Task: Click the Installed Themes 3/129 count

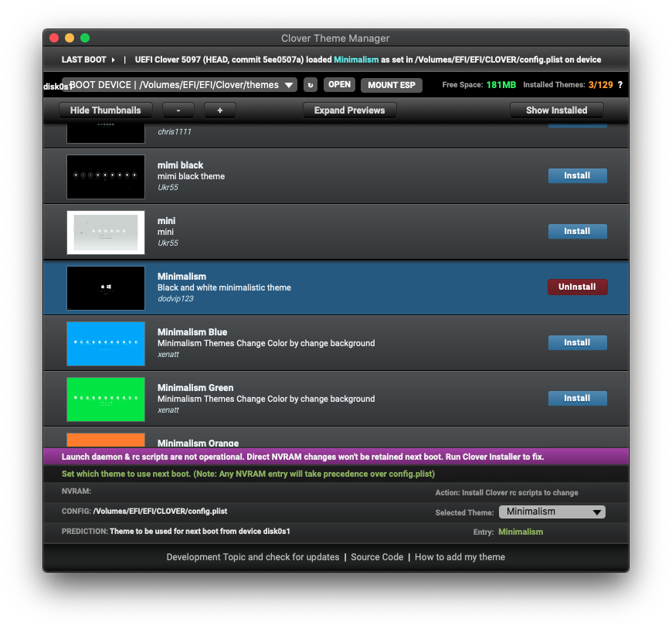Action: pos(600,85)
